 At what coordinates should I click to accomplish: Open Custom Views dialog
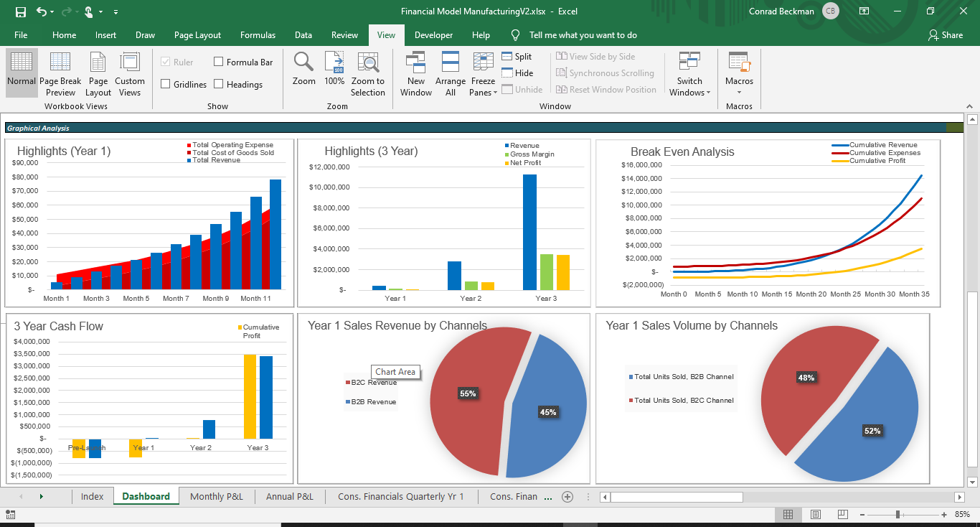tap(130, 74)
